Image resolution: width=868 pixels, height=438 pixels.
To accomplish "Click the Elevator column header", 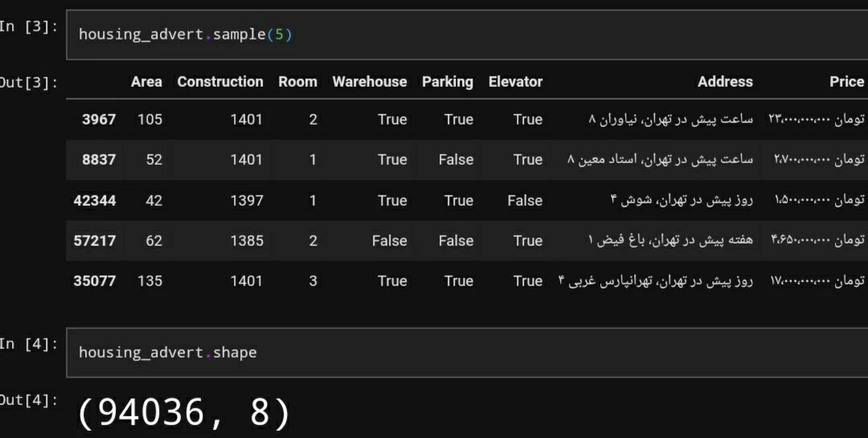I will pos(515,82).
